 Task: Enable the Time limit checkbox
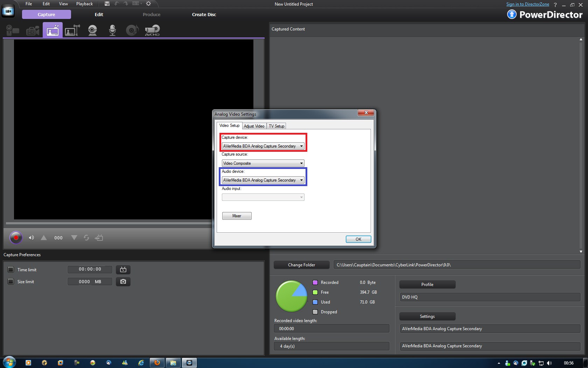[x=11, y=270]
